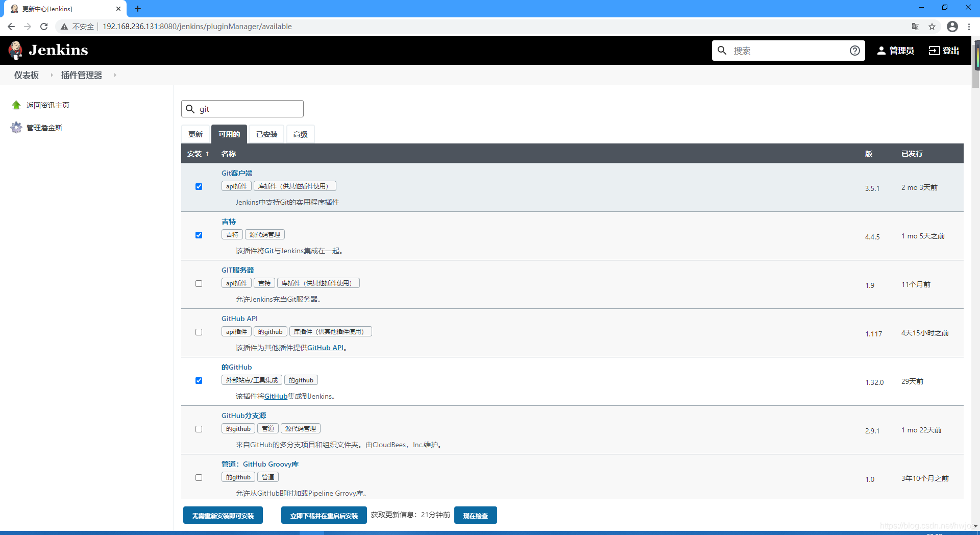980x535 pixels.
Task: Click the 登出 logout icon
Action: 934,51
